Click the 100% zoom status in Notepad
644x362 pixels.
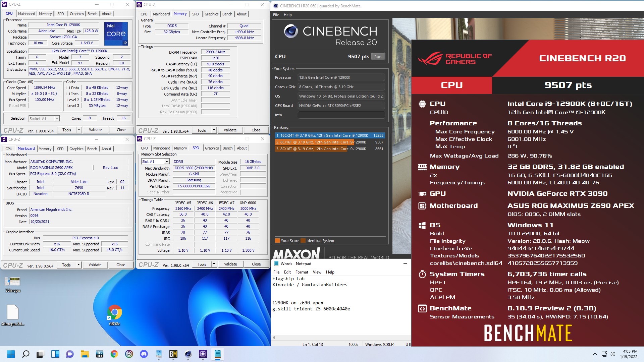[353, 344]
